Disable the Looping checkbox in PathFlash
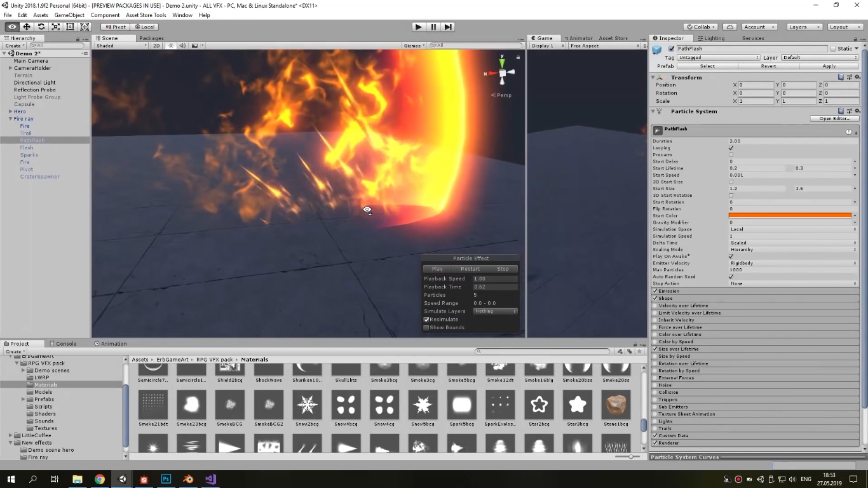 [731, 147]
